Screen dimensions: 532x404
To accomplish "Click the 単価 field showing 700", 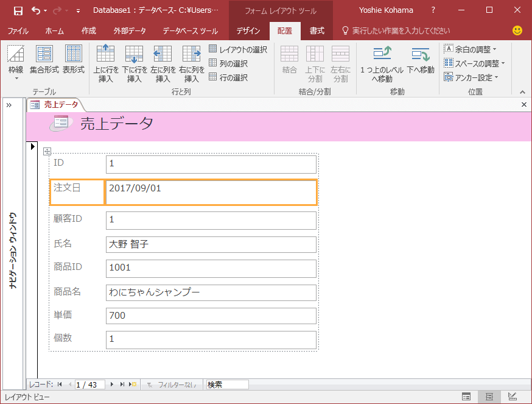I will 211,316.
